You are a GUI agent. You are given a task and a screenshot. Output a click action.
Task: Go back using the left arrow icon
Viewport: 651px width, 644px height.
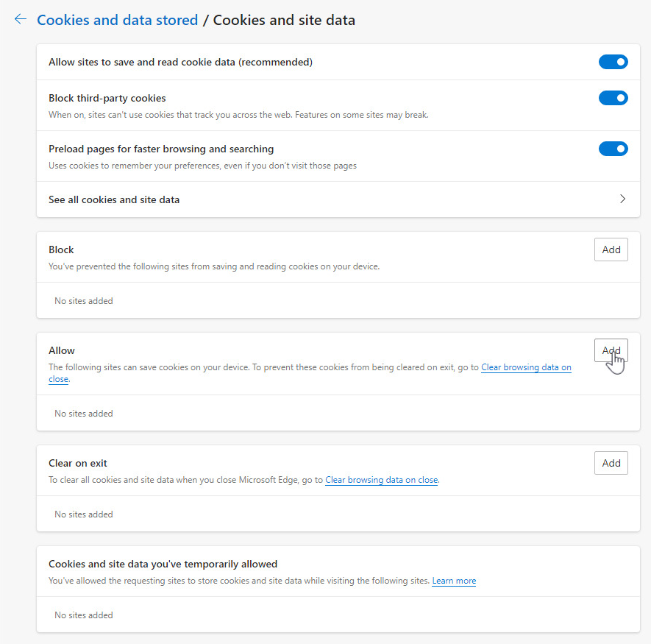tap(21, 20)
